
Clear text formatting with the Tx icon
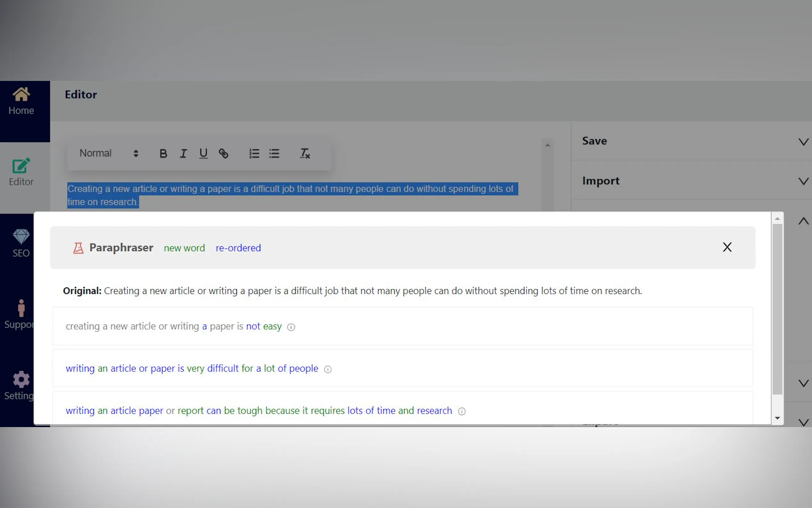click(x=304, y=154)
